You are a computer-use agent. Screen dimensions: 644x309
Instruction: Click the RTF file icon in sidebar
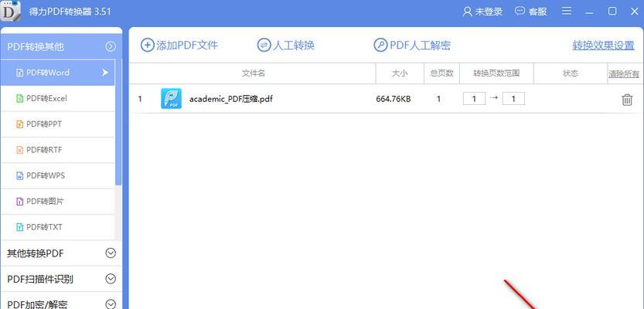point(20,150)
